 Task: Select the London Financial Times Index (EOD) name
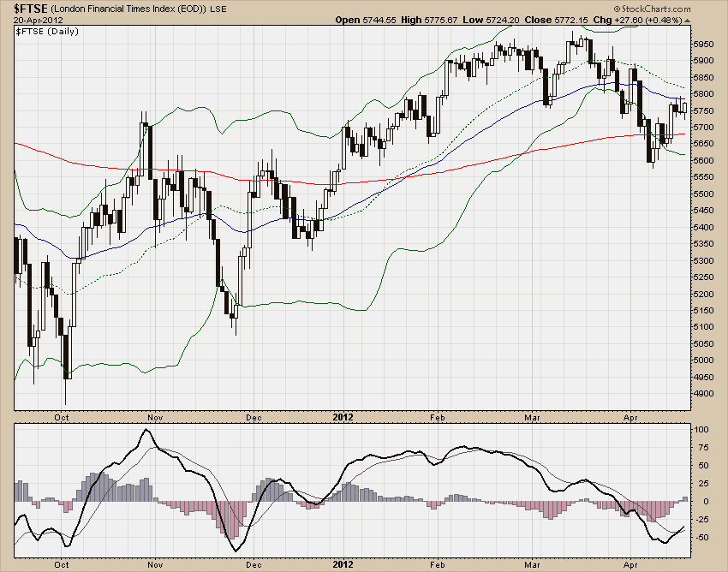point(128,9)
